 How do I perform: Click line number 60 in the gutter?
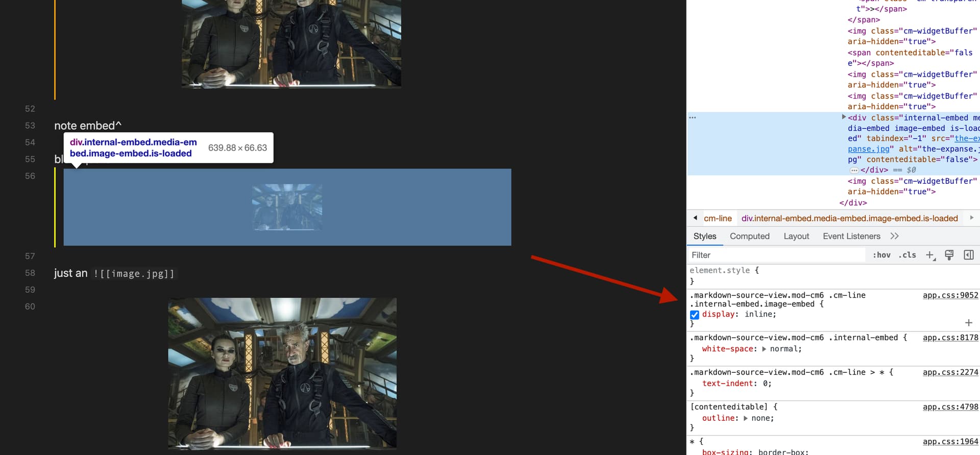pyautogui.click(x=30, y=306)
